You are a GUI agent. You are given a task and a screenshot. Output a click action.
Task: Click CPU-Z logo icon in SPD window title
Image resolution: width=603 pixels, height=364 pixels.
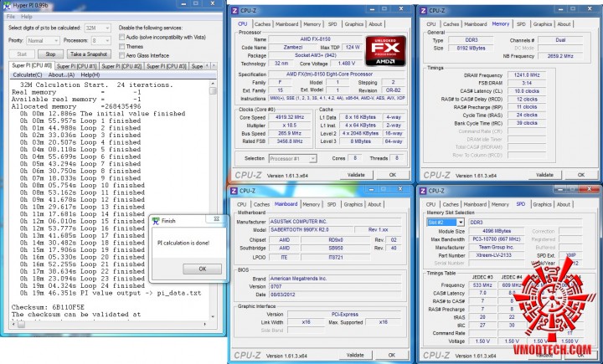[x=423, y=191]
